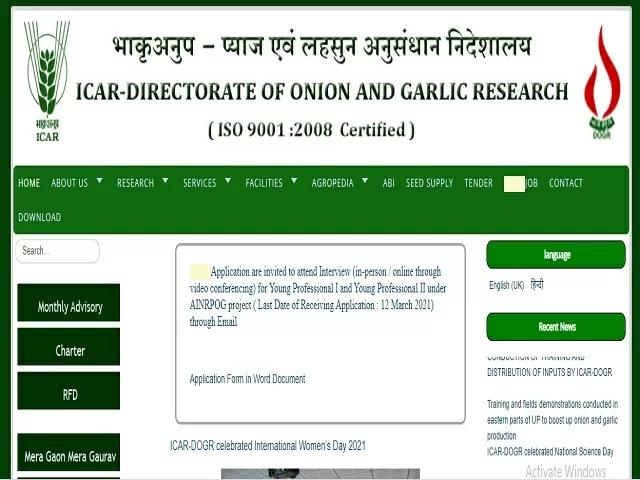Expand the AGROPEDIA dropdown arrow
The height and width of the screenshot is (480, 640).
365,180
